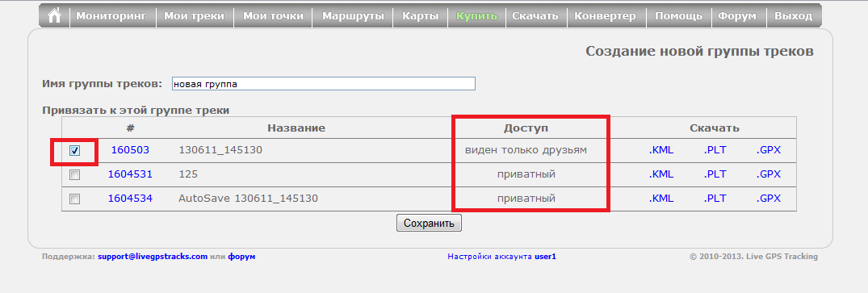Download .KML for track 125
Viewport: 868px width, 293px height.
tap(661, 174)
